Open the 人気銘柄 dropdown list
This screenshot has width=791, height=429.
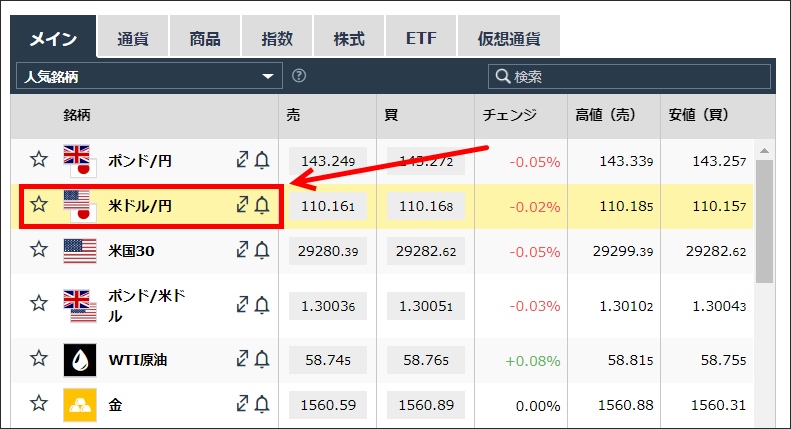point(149,76)
